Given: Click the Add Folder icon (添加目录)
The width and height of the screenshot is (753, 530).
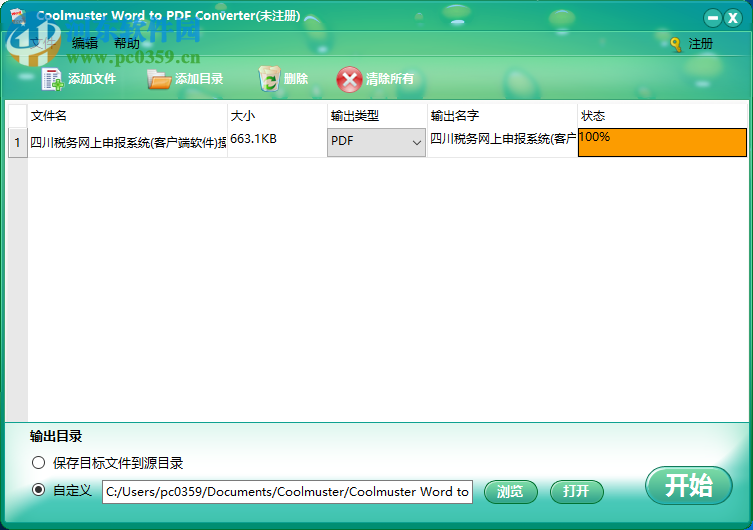Looking at the screenshot, I should click(x=159, y=79).
